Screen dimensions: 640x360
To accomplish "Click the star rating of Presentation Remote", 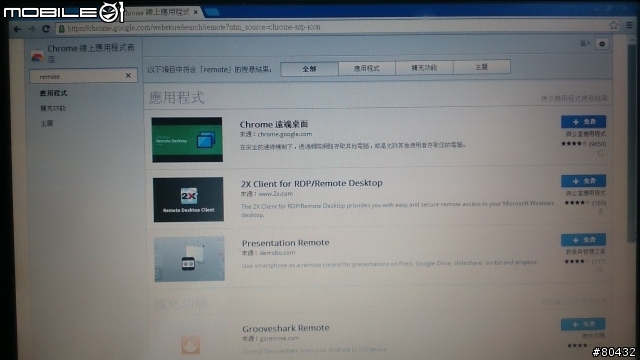I will tap(577, 261).
